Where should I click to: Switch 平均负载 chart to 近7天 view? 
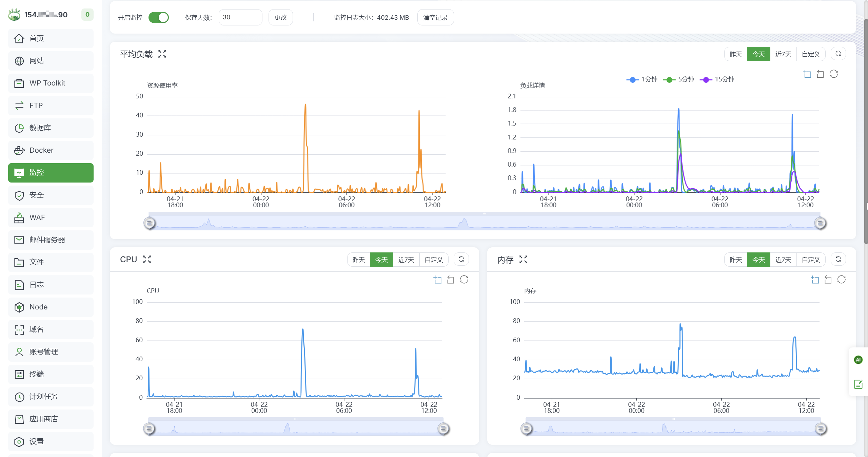[783, 54]
